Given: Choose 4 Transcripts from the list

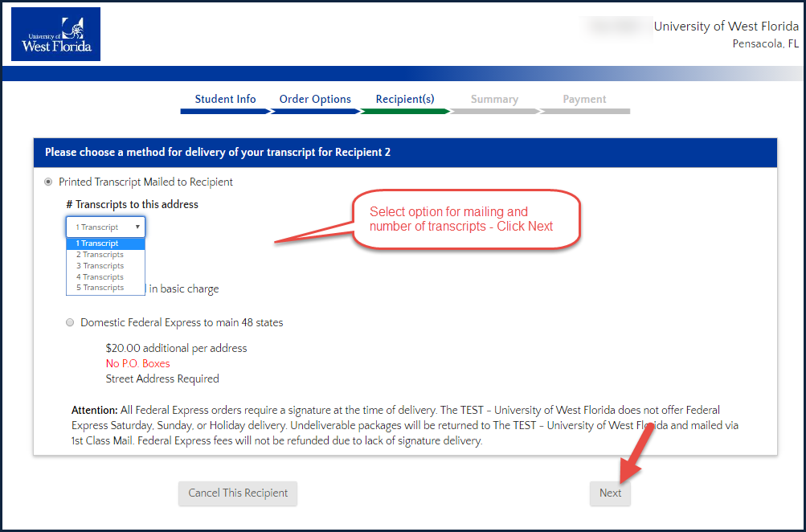Looking at the screenshot, I should tap(106, 277).
